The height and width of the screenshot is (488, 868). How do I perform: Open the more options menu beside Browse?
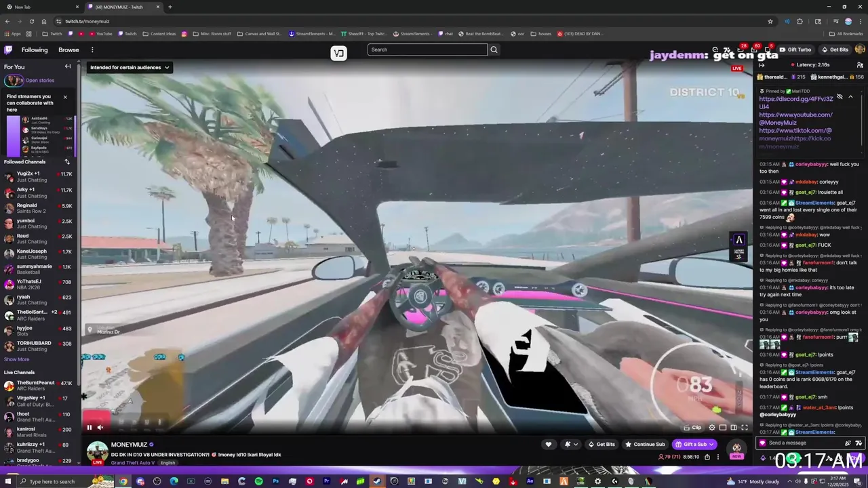tap(92, 49)
